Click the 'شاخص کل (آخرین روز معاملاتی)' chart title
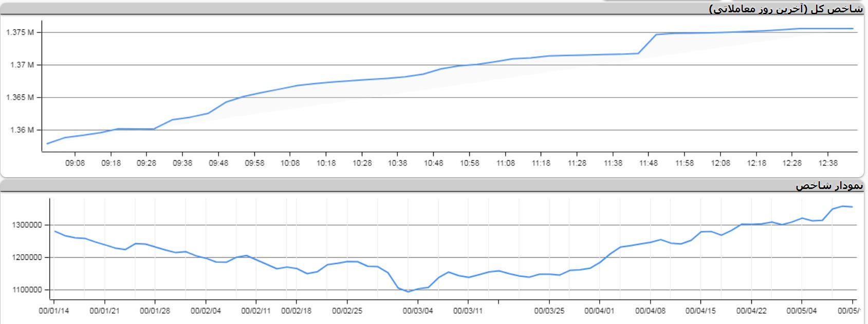The image size is (868, 324). click(x=786, y=9)
